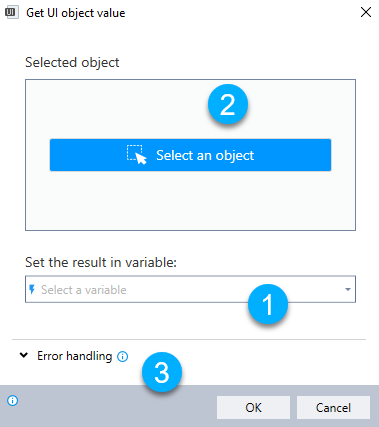Open the info icon beside Error handling

tap(123, 357)
